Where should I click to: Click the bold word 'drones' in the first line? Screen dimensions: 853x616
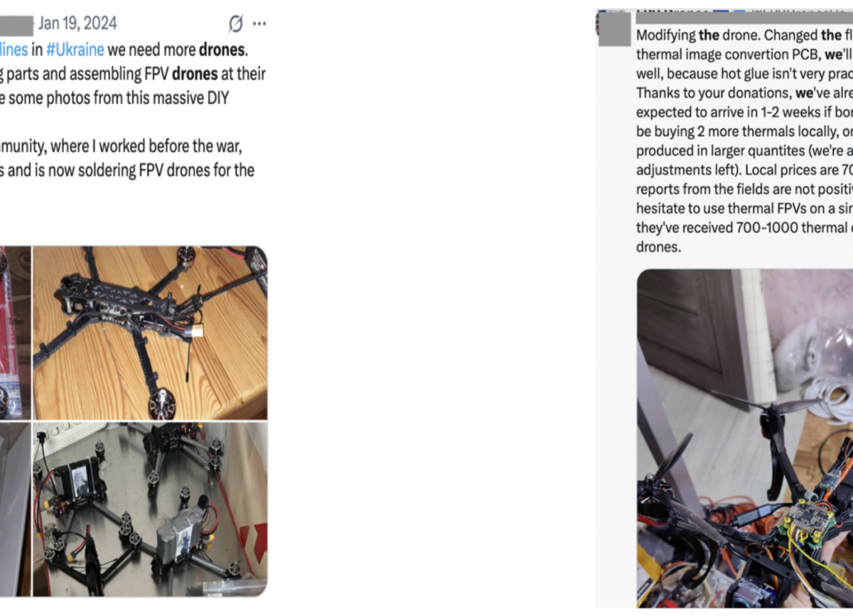pos(222,50)
